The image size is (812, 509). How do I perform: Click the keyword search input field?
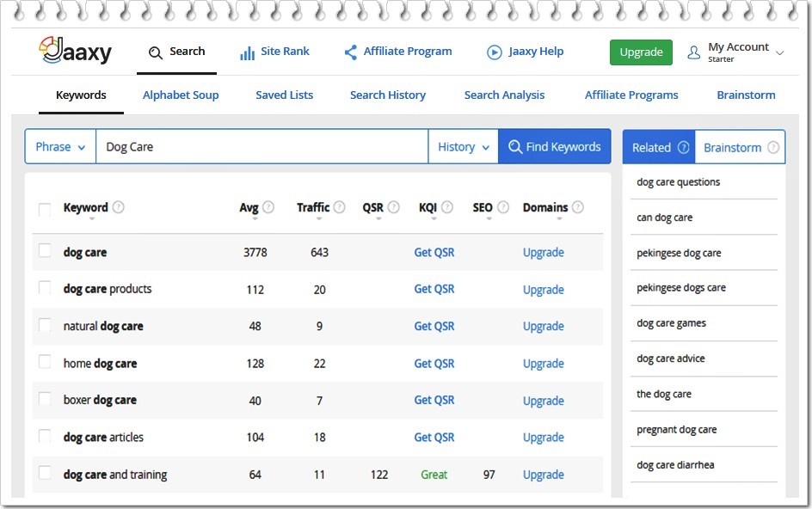(x=262, y=146)
